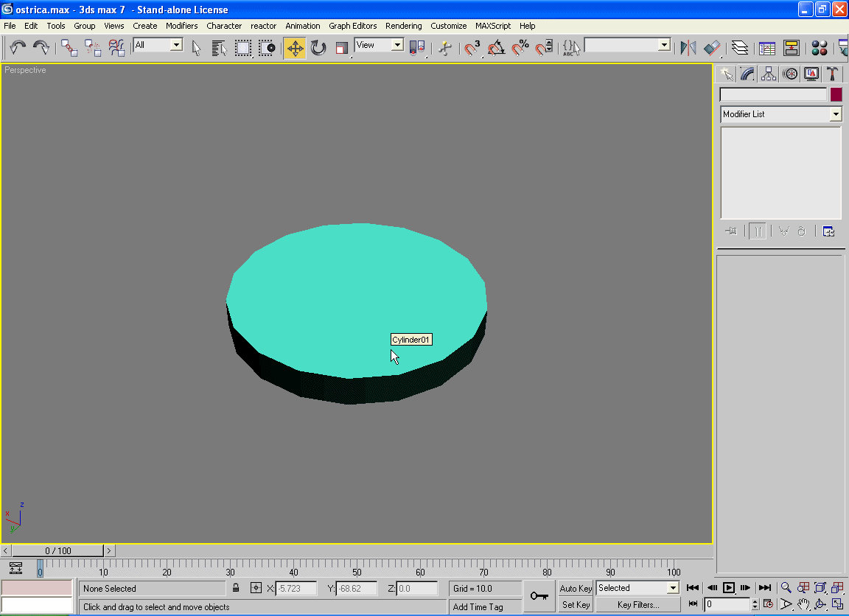Click the Mirror tool icon
849x616 pixels.
688,49
